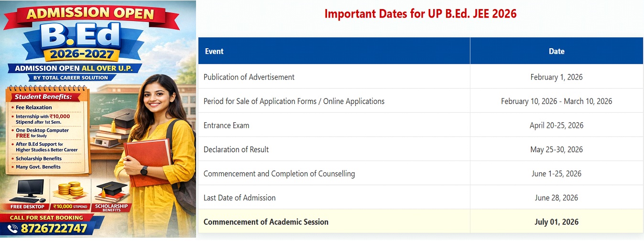Click the highlighted Commencement of Academic Session row
The height and width of the screenshot is (241, 644).
(266, 221)
